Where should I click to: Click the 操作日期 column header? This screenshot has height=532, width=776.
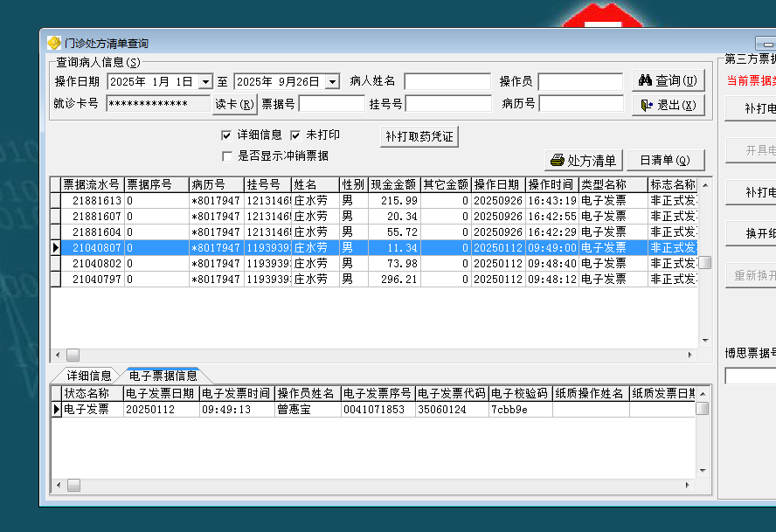498,184
